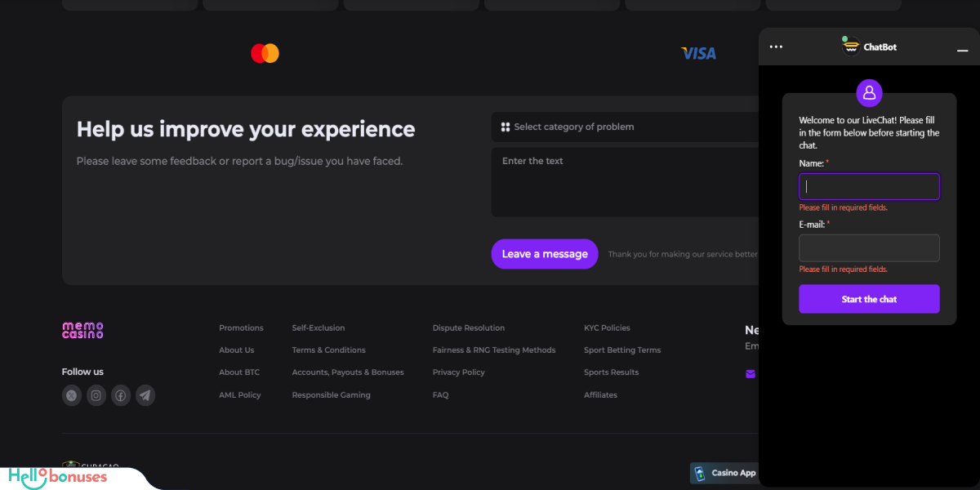The height and width of the screenshot is (490, 980).
Task: Open the Terms & Conditions link
Action: (x=328, y=350)
